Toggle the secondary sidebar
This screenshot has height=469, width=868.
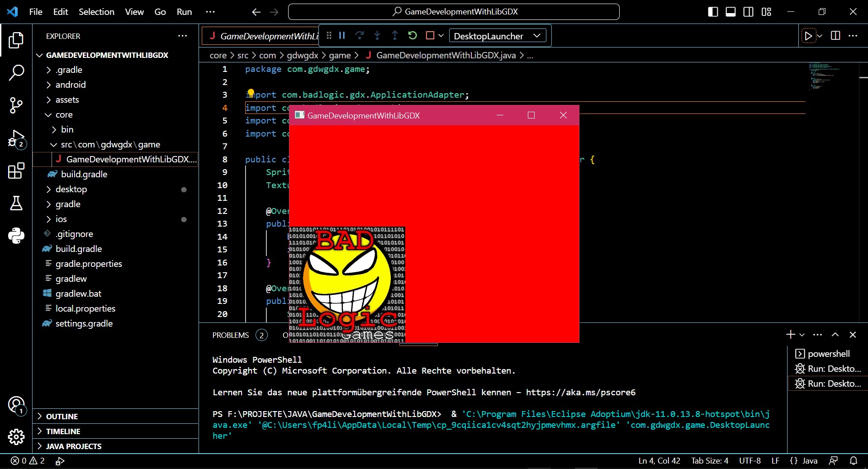point(748,11)
